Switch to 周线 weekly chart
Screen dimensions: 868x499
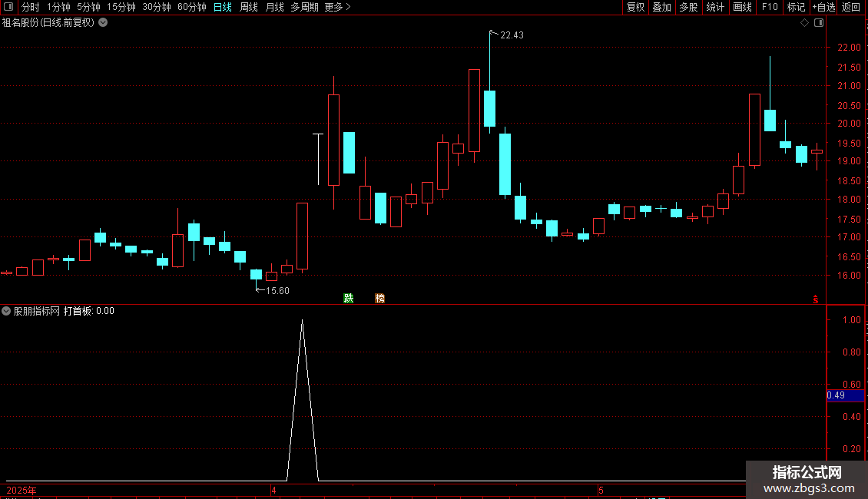[x=249, y=7]
